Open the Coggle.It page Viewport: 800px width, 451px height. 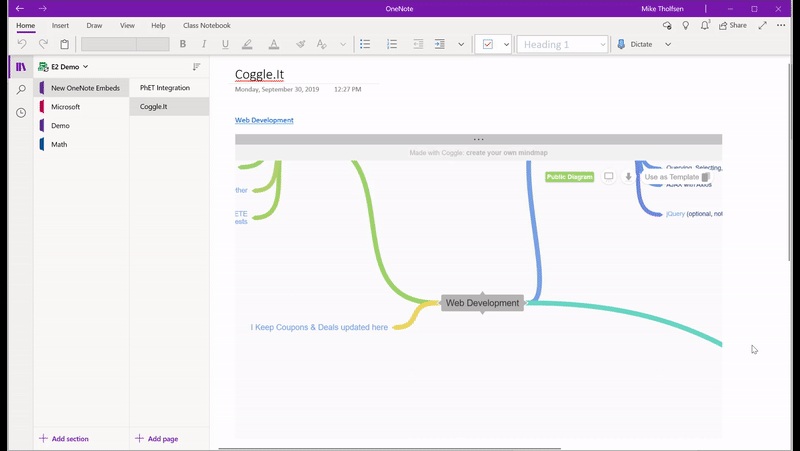coord(169,107)
